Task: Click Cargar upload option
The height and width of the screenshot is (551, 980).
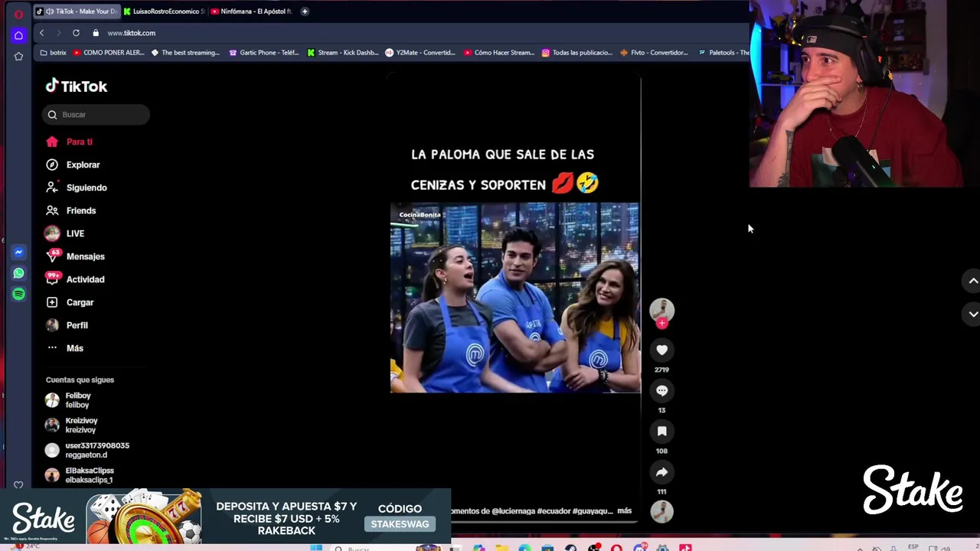Action: [x=70, y=302]
